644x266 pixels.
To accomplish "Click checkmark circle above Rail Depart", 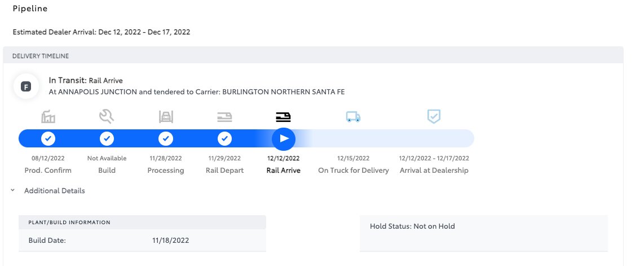I will tap(224, 138).
